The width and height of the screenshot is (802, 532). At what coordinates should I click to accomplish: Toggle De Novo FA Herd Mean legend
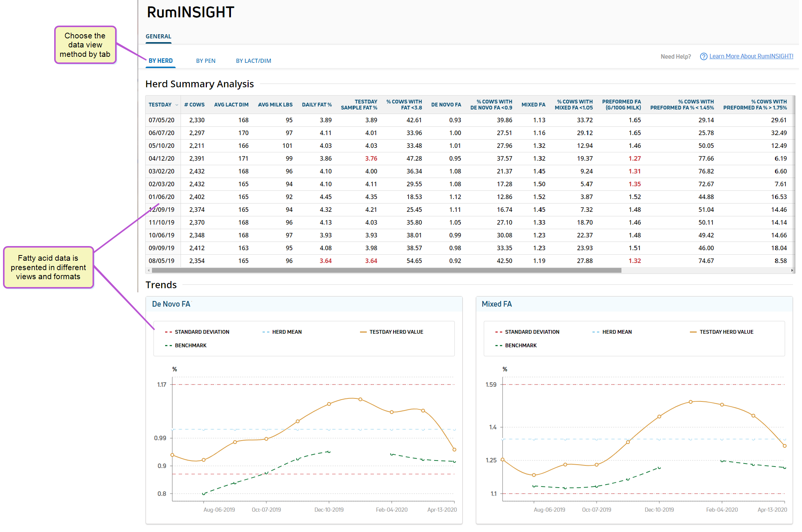pos(282,332)
